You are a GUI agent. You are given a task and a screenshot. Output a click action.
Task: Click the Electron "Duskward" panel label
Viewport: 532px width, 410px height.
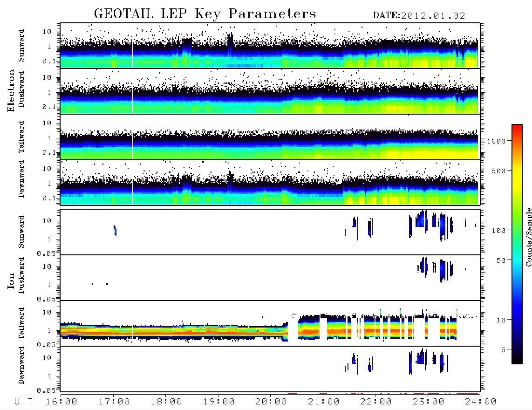tap(21, 89)
